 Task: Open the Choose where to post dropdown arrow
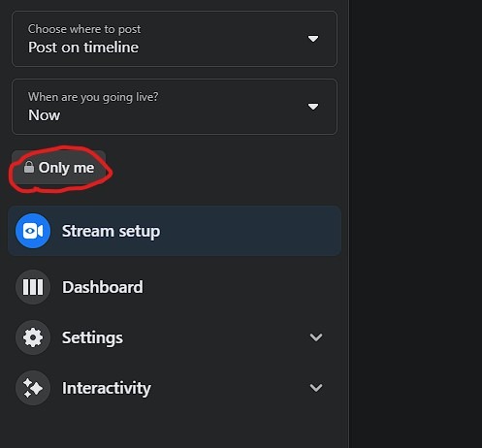(x=313, y=39)
